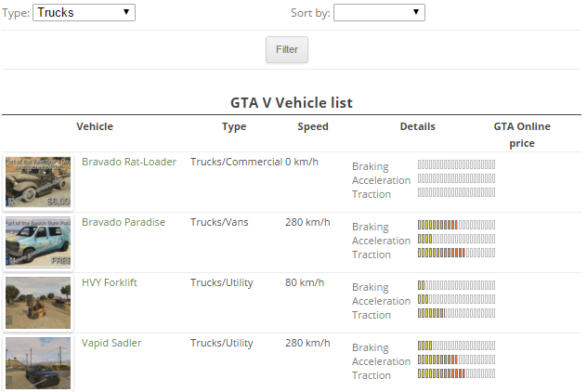Click the Vapid Sadler thumbnail image
Screen dimensions: 587x392
pos(38,363)
